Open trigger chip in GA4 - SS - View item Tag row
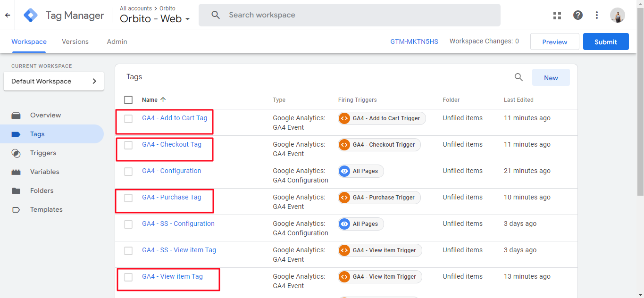Image resolution: width=644 pixels, height=298 pixels. (x=380, y=250)
